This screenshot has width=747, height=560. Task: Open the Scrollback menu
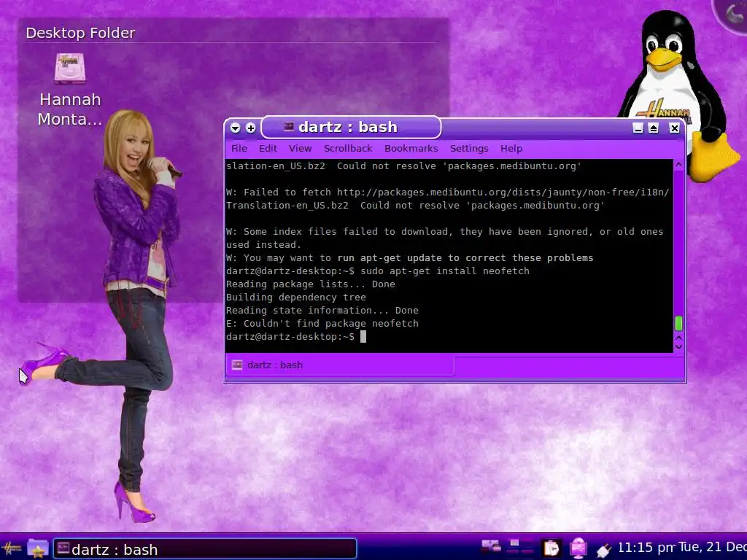(x=348, y=149)
